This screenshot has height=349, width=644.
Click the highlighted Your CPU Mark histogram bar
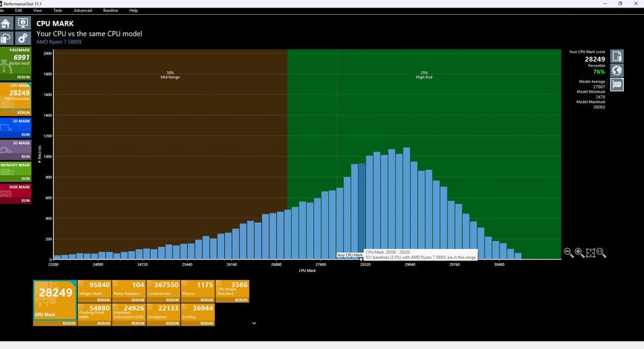(362, 211)
